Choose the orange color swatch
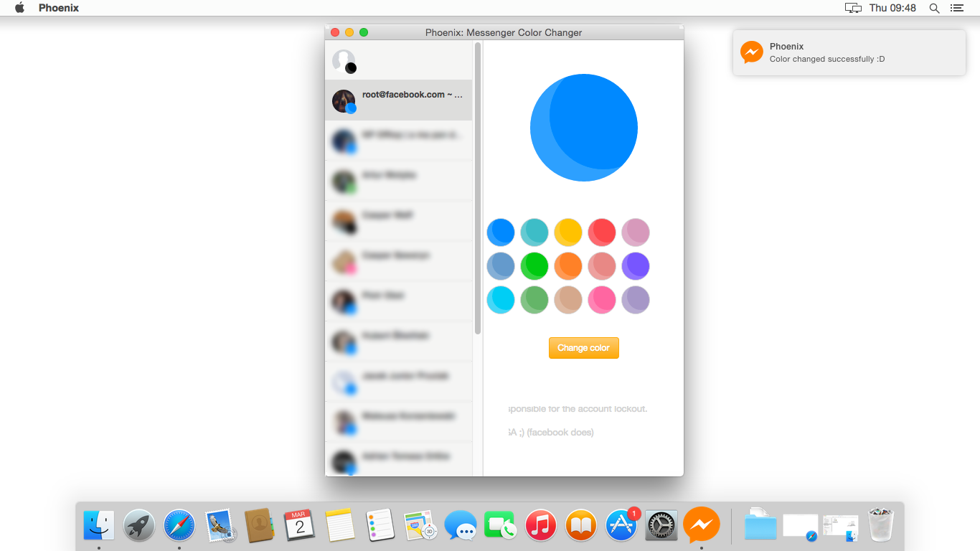The height and width of the screenshot is (551, 980). pyautogui.click(x=568, y=266)
